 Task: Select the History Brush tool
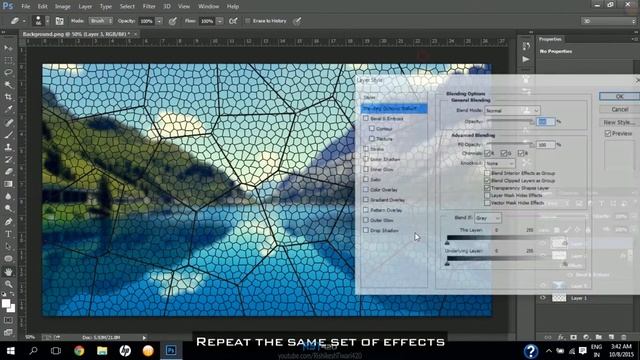pyautogui.click(x=8, y=159)
